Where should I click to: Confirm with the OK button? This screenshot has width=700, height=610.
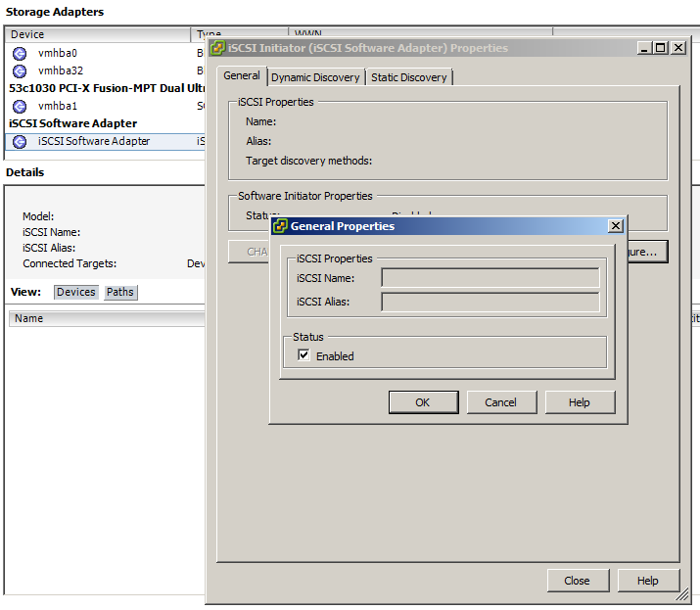pyautogui.click(x=423, y=402)
